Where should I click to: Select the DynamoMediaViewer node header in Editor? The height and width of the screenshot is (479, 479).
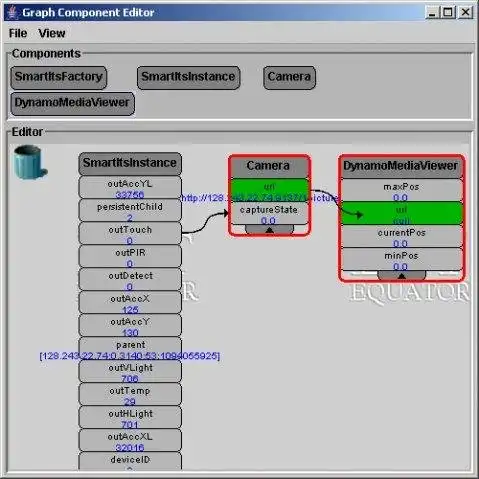pos(401,167)
